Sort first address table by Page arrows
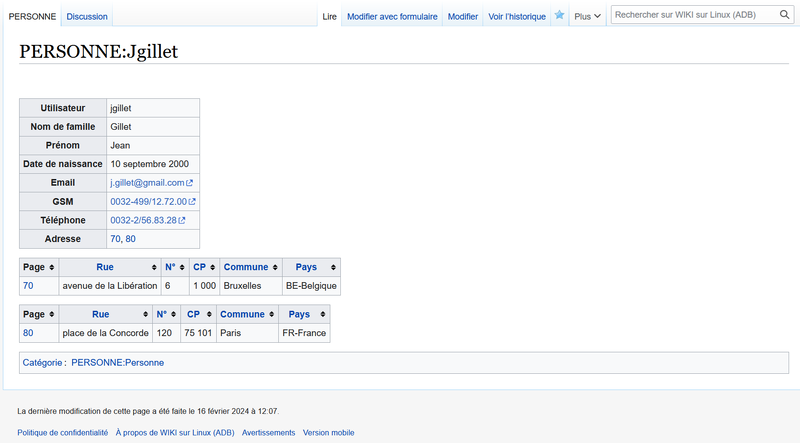 tap(52, 267)
